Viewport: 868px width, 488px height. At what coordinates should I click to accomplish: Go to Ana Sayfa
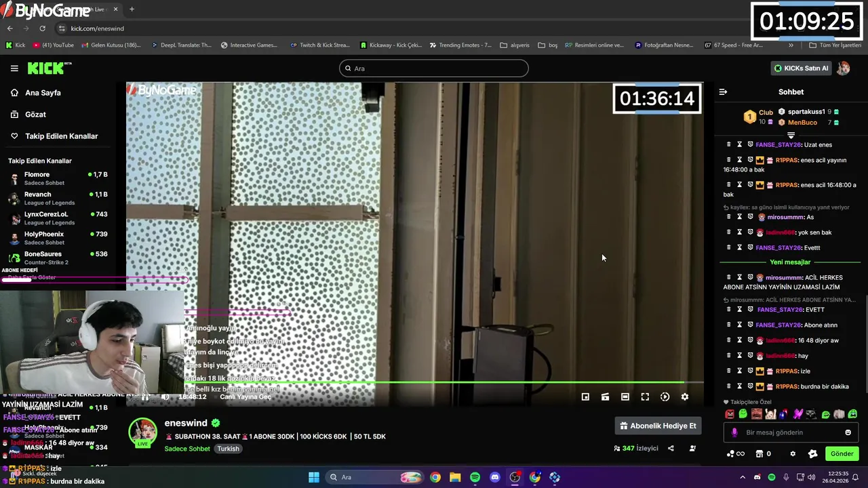tap(43, 93)
